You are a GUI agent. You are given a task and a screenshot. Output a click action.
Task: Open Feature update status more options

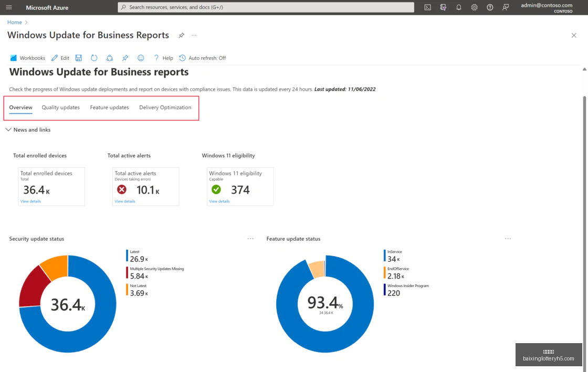point(508,239)
